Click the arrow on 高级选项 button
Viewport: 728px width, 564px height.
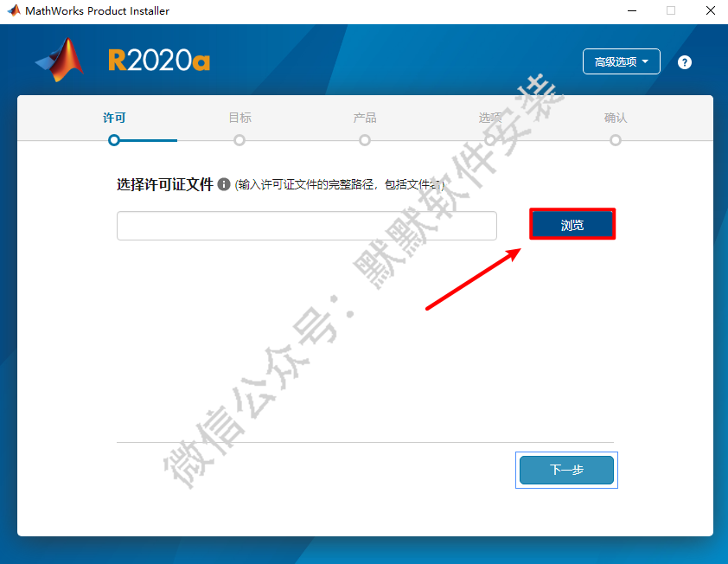tap(645, 61)
